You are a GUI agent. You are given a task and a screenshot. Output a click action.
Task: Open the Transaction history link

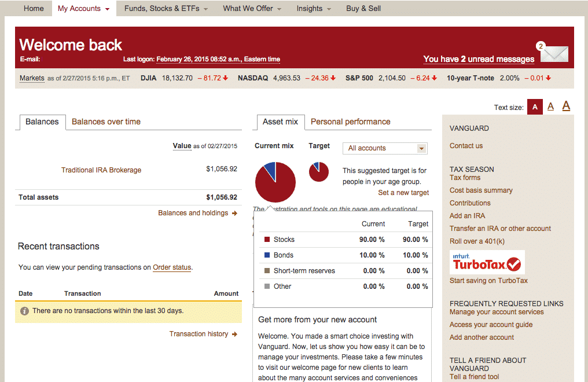tap(199, 333)
